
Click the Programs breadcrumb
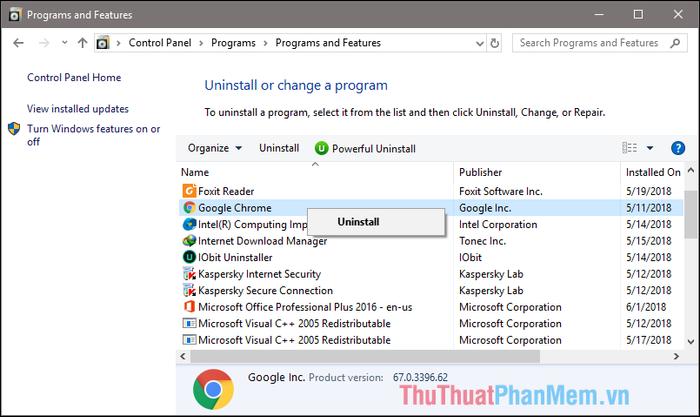pyautogui.click(x=233, y=43)
